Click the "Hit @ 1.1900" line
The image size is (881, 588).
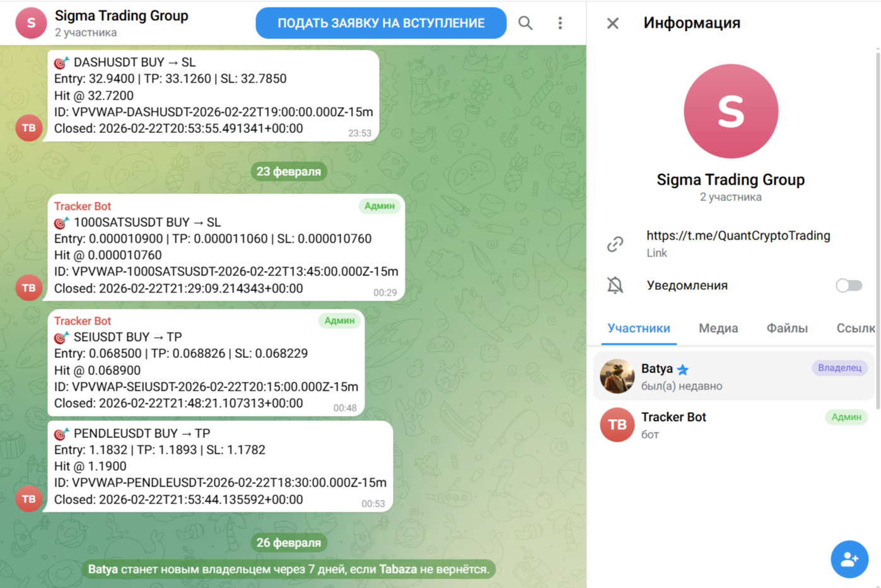90,466
